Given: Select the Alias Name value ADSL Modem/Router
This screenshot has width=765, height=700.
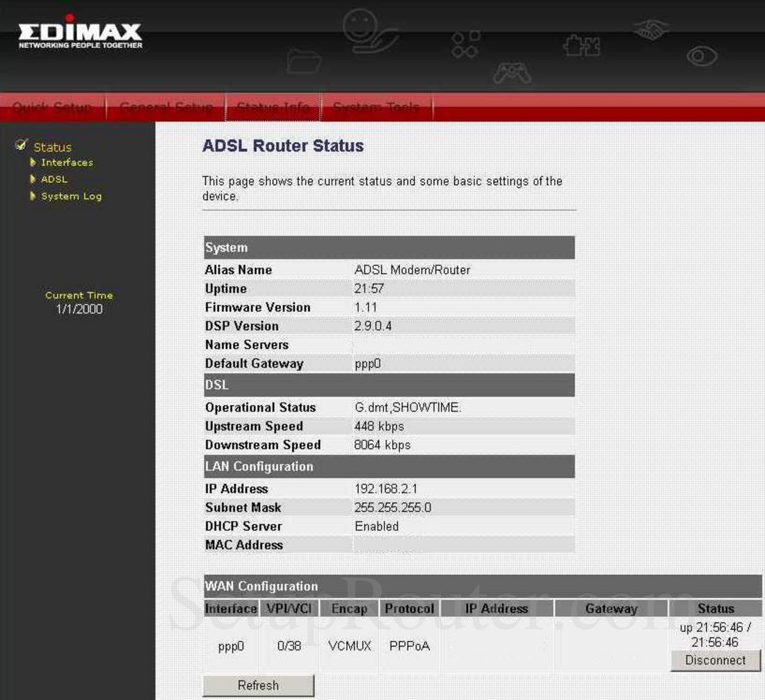Looking at the screenshot, I should (x=412, y=270).
